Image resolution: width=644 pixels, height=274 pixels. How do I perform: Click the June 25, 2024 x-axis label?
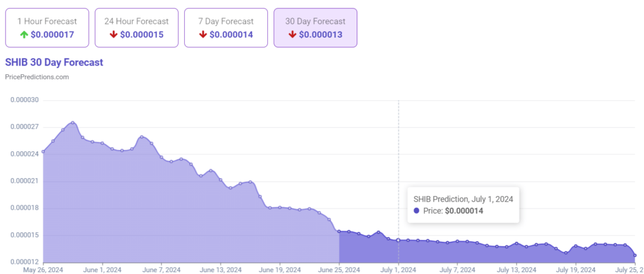coord(339,270)
